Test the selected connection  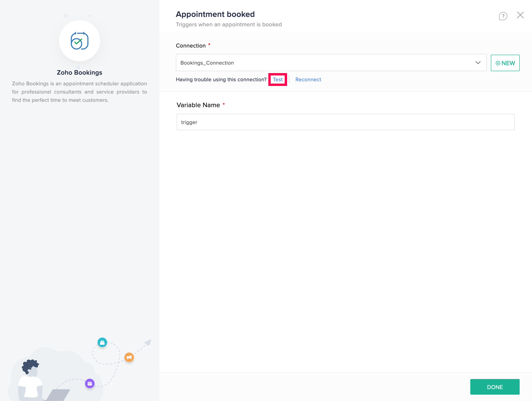(278, 80)
